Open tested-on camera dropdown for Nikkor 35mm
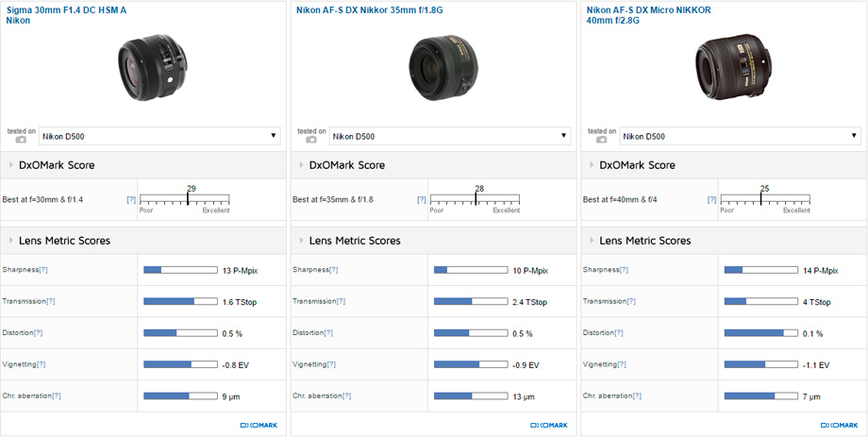 (x=450, y=136)
